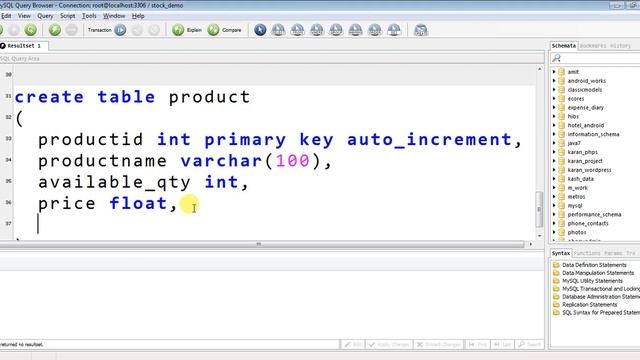Viewport: 640px width, 360px height.
Task: Start a transaction with the blue play icon
Action: [x=120, y=30]
